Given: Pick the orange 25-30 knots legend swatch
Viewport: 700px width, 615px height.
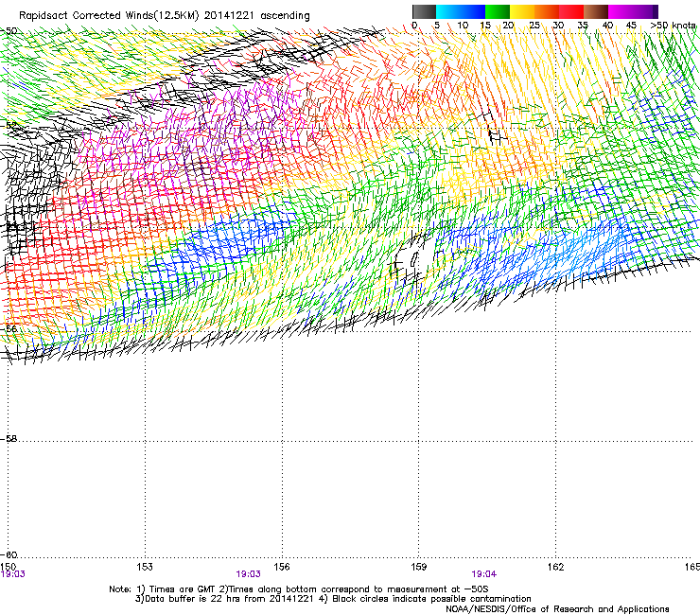Looking at the screenshot, I should point(547,11).
